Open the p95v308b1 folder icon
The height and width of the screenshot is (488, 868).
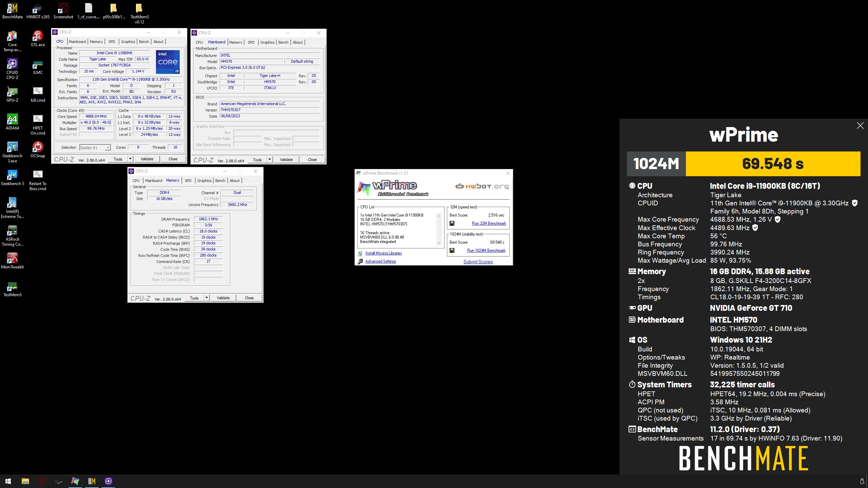point(114,11)
